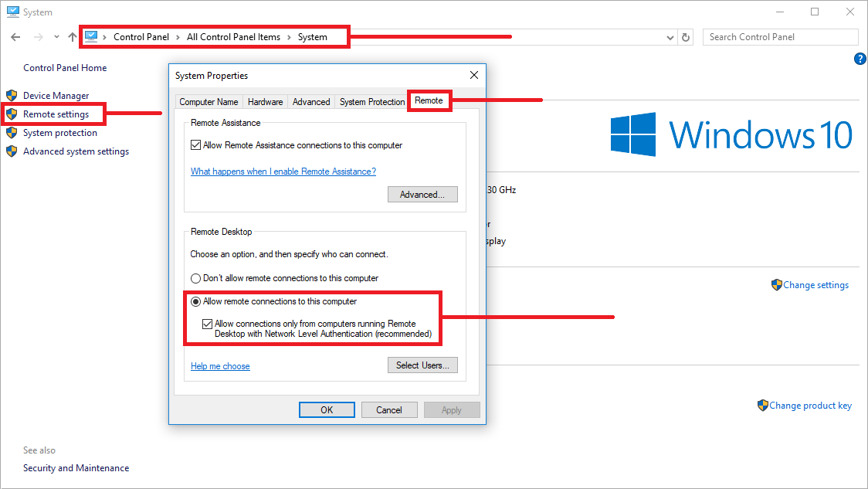Open 'What happens when I enable Remote Assistance?' link
Screen dimensions: 868x489
[x=283, y=171]
